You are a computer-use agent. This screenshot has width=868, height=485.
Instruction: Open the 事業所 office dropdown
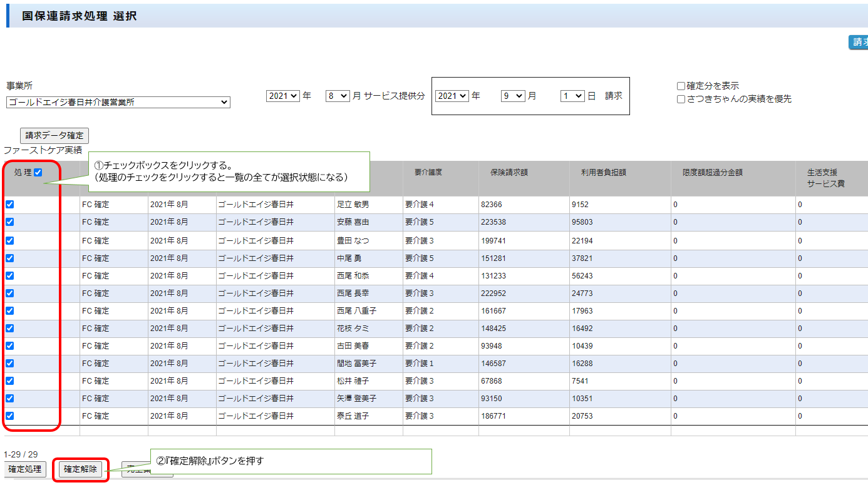click(118, 103)
